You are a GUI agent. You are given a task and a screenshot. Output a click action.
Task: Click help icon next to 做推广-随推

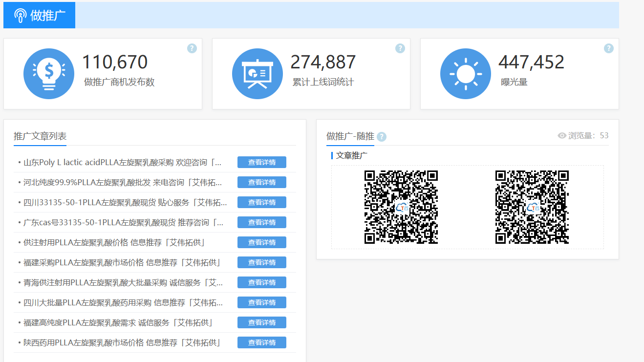point(382,137)
